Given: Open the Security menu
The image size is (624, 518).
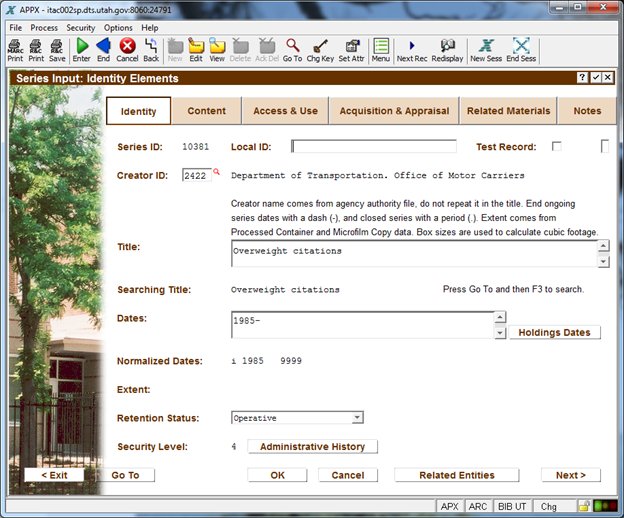Looking at the screenshot, I should click(x=80, y=28).
